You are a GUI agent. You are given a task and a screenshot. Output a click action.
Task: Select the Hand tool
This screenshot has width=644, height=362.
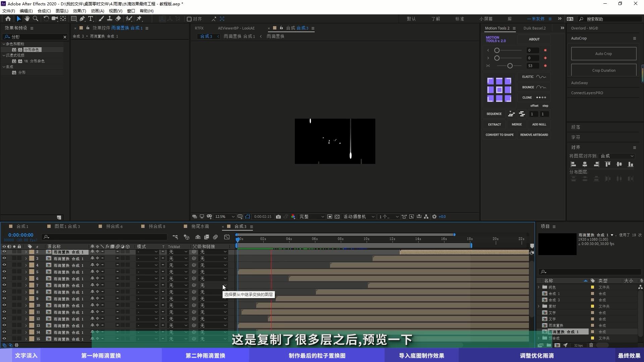(x=27, y=19)
